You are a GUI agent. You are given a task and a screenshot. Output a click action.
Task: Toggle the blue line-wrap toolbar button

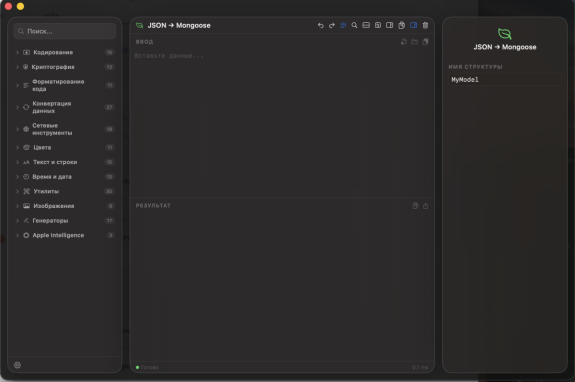click(343, 25)
